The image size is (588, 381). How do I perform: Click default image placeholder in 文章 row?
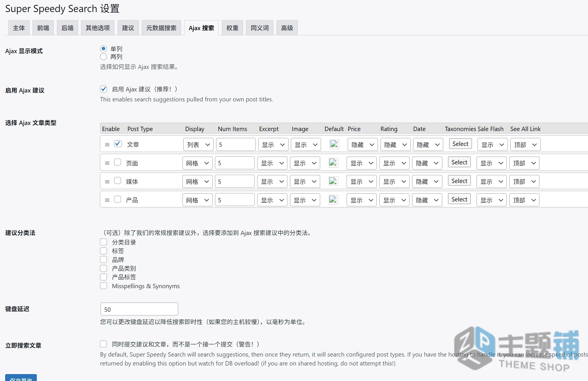coord(334,144)
